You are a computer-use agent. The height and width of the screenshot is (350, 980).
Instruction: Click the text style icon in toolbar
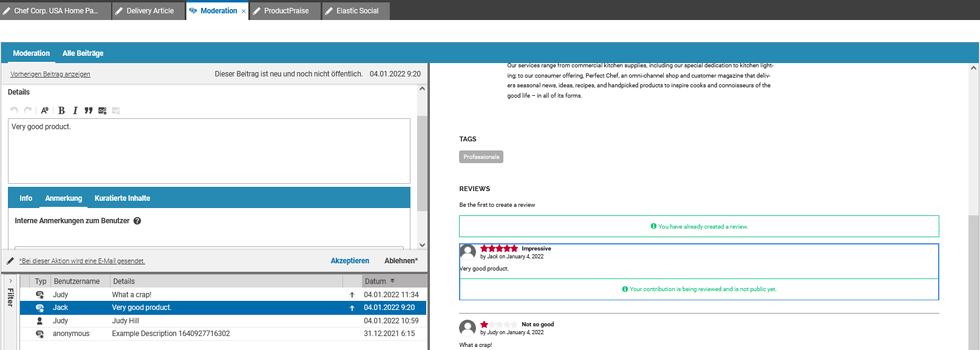44,110
